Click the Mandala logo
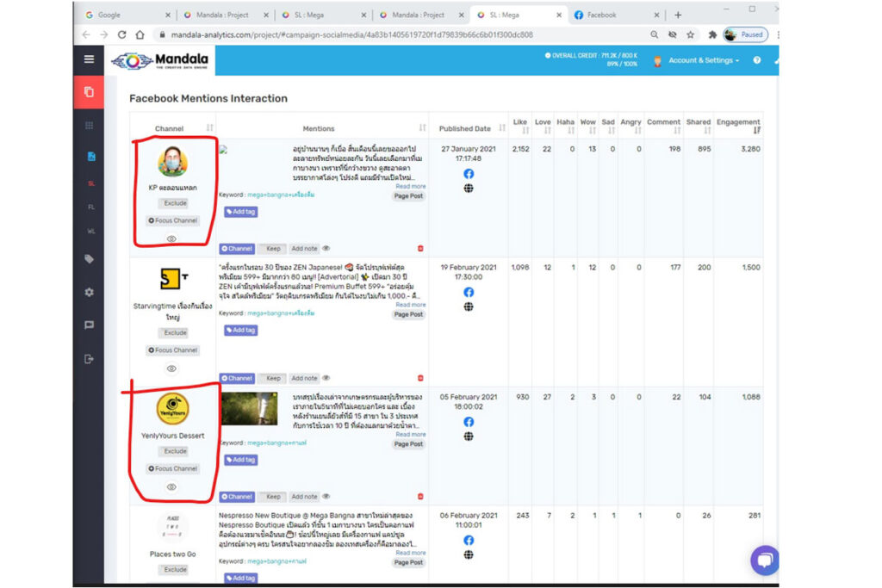This screenshot has width=882, height=588. (159, 60)
